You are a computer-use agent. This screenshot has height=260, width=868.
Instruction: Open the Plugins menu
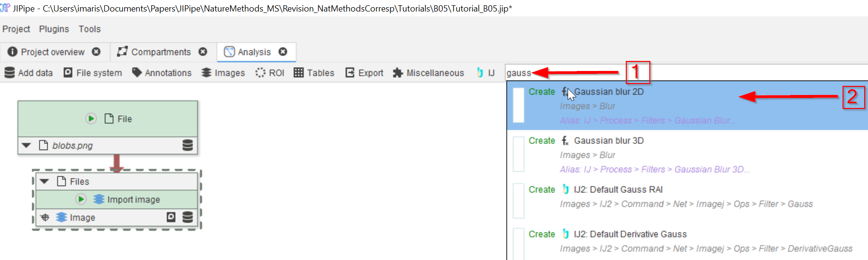pyautogui.click(x=54, y=29)
